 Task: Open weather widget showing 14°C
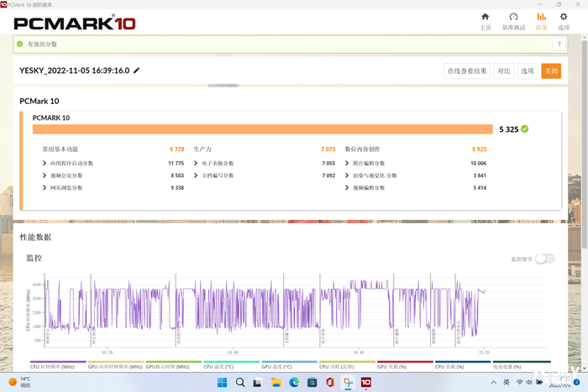19,382
